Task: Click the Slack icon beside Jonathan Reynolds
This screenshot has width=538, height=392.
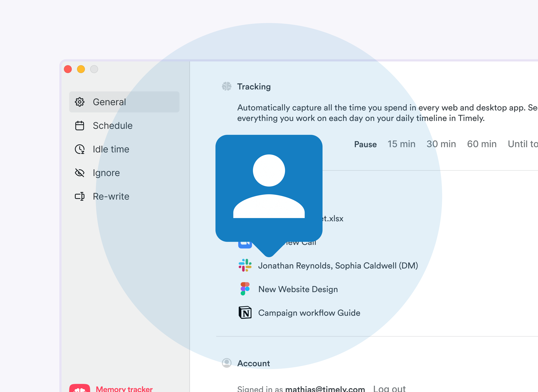Action: pos(245,265)
